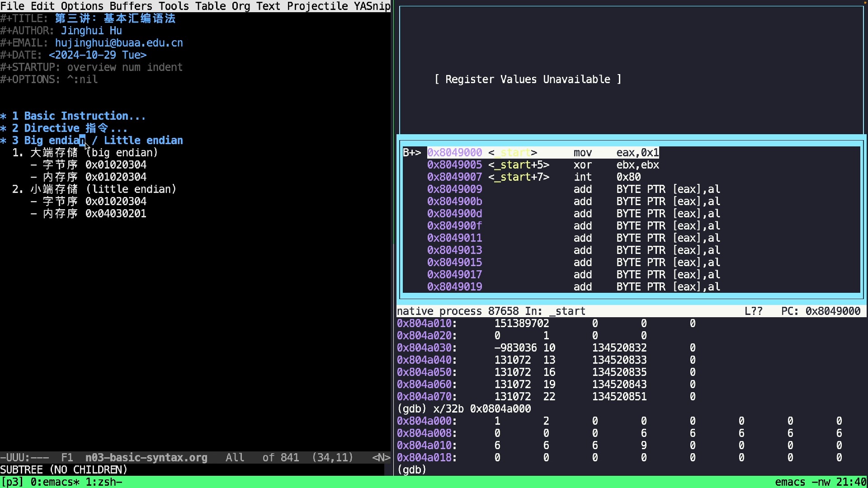
Task: Click the email link hujinghui@buaa.edu.cn
Action: pyautogui.click(x=119, y=43)
